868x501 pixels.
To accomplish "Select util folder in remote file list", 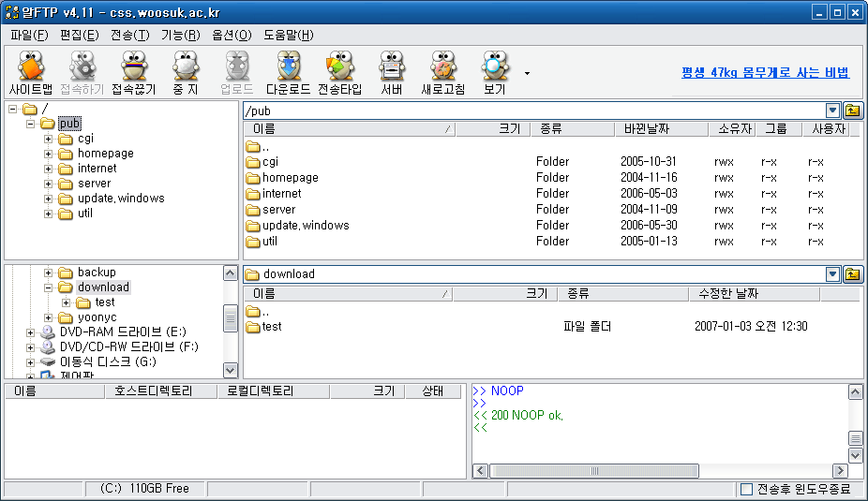I will pyautogui.click(x=262, y=242).
